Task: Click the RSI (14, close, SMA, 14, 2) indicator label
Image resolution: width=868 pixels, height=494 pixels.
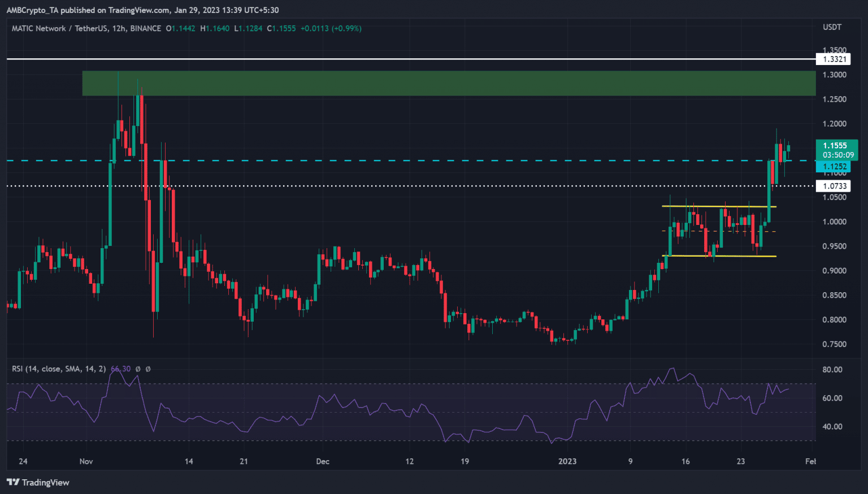Action: click(59, 369)
